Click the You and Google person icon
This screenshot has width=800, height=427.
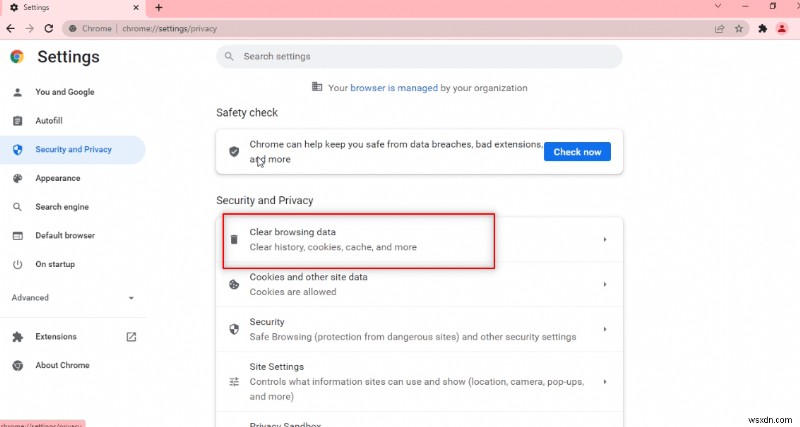coord(17,92)
